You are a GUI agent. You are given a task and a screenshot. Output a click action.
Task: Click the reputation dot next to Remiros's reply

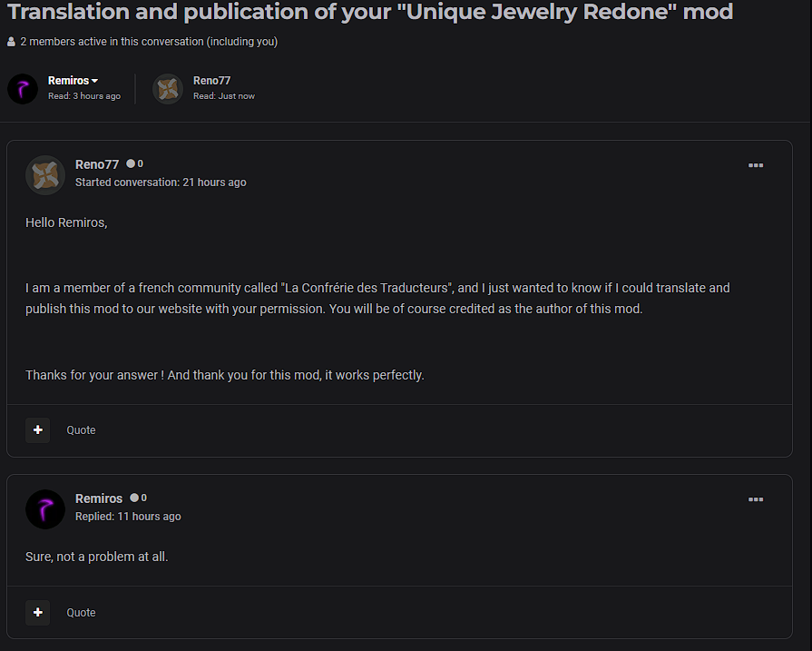(x=134, y=498)
